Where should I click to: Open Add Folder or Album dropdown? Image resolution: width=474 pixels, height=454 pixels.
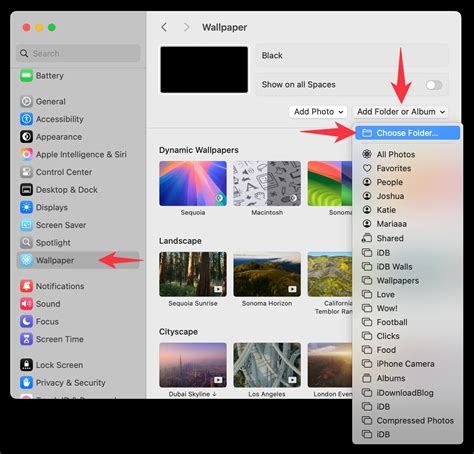(401, 112)
